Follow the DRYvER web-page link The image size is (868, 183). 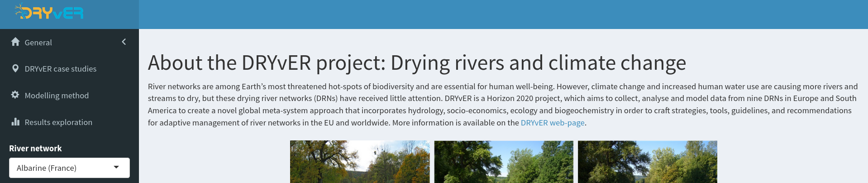coord(553,123)
